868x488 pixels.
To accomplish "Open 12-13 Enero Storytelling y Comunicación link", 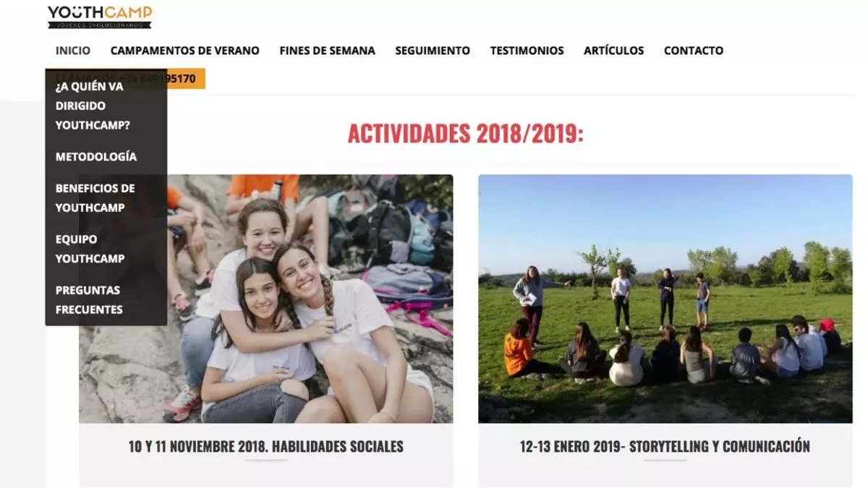I will (665, 446).
